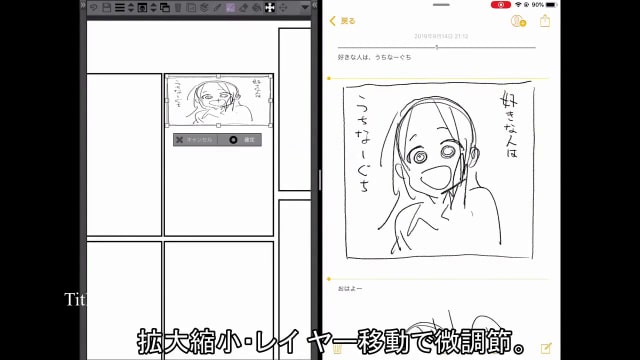
Task: Confirm the transform with the circle OK button
Action: tap(240, 140)
